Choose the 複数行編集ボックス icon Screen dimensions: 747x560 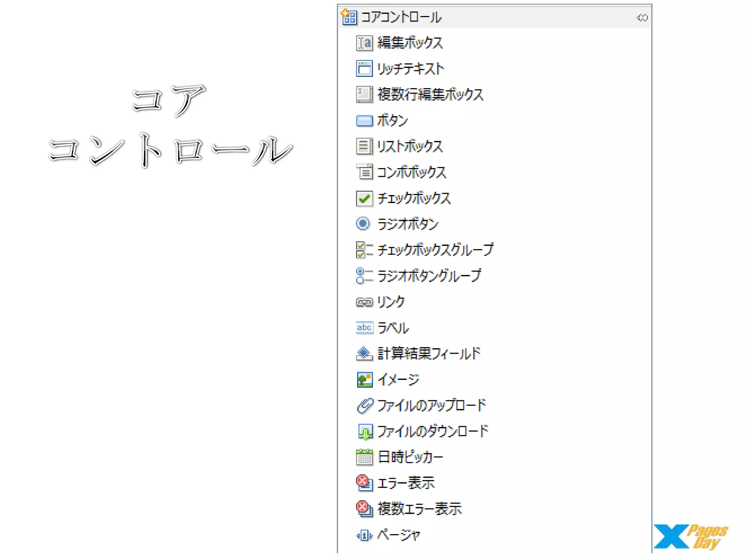pyautogui.click(x=364, y=94)
